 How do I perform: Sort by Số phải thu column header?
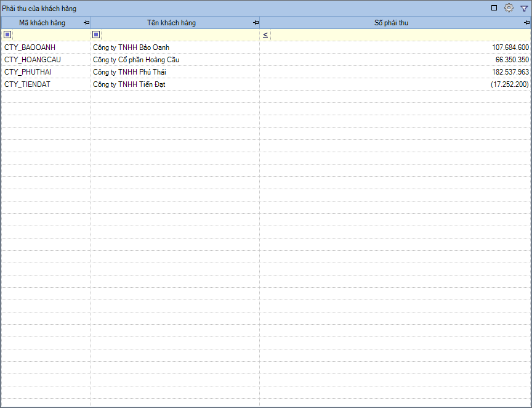tap(391, 23)
